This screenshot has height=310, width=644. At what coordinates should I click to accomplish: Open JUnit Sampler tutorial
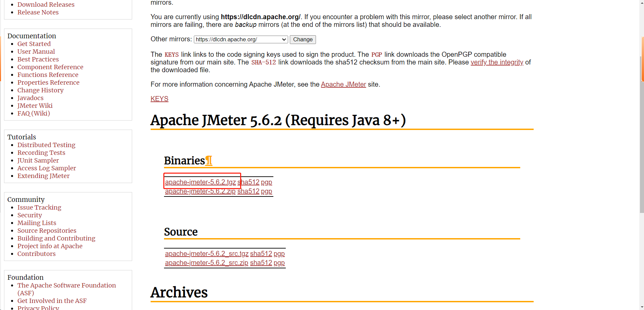coord(38,160)
